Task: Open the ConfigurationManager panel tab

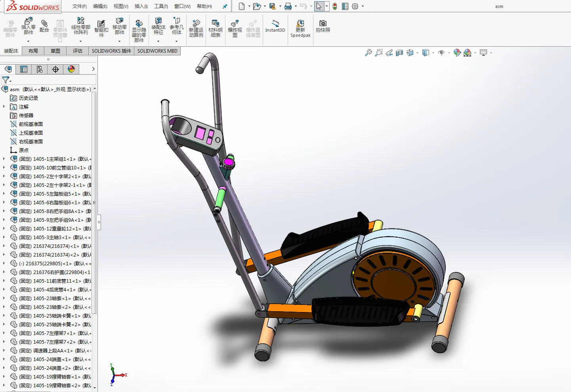Action: tap(40, 69)
